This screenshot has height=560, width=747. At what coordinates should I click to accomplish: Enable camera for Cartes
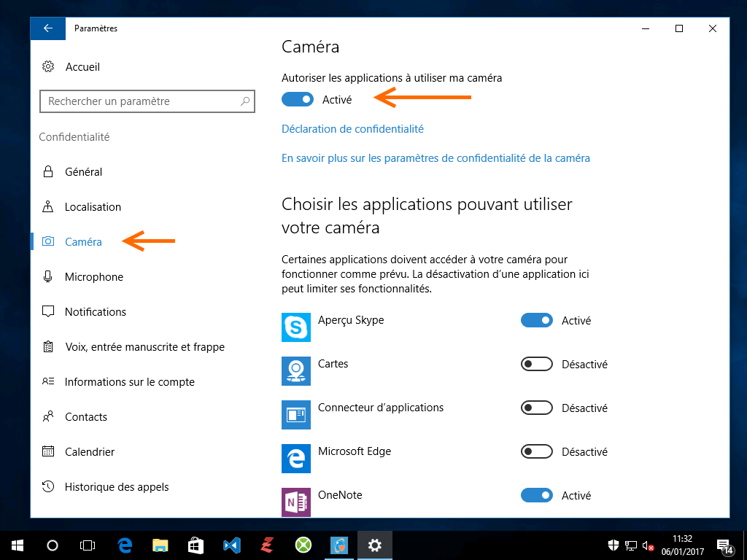(537, 364)
